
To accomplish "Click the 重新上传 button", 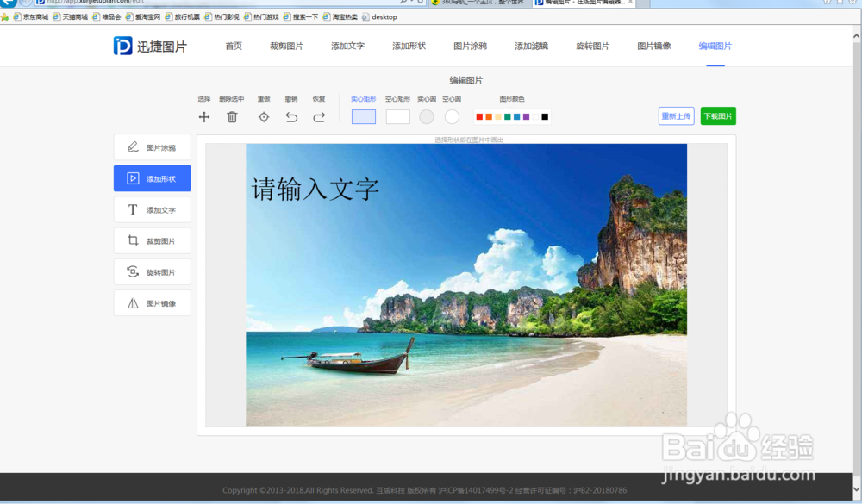I will pyautogui.click(x=676, y=116).
